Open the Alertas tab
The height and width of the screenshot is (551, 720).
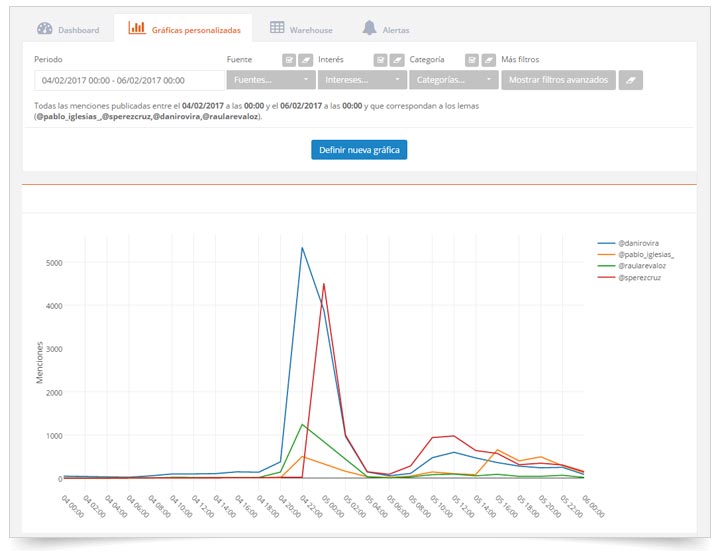tap(385, 30)
